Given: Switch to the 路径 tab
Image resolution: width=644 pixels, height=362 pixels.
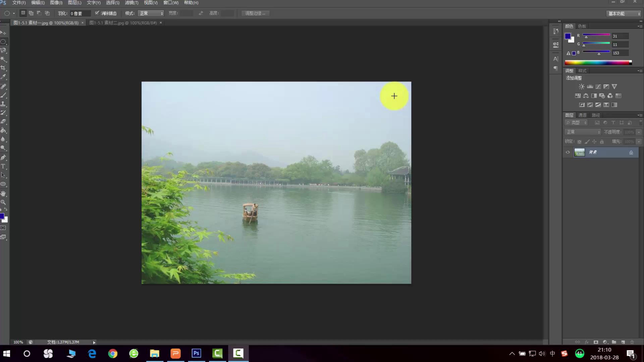Looking at the screenshot, I should pos(596,115).
